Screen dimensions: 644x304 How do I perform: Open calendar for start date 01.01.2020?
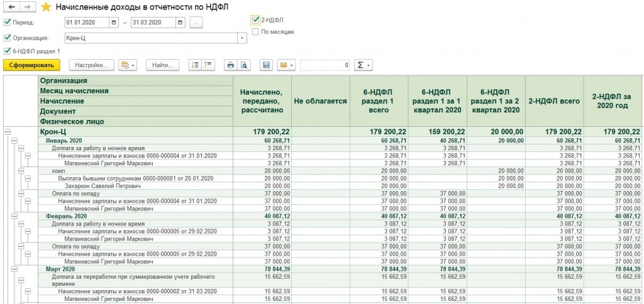[113, 23]
